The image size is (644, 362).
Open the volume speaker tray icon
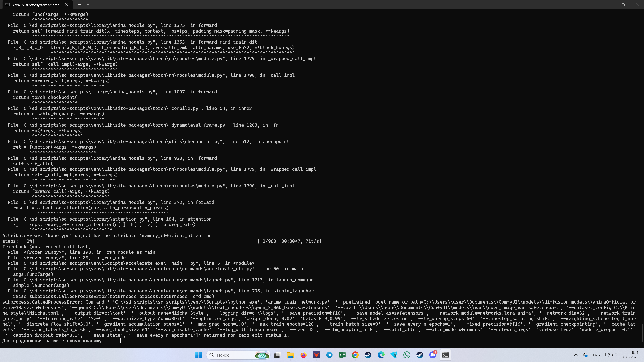click(x=614, y=355)
